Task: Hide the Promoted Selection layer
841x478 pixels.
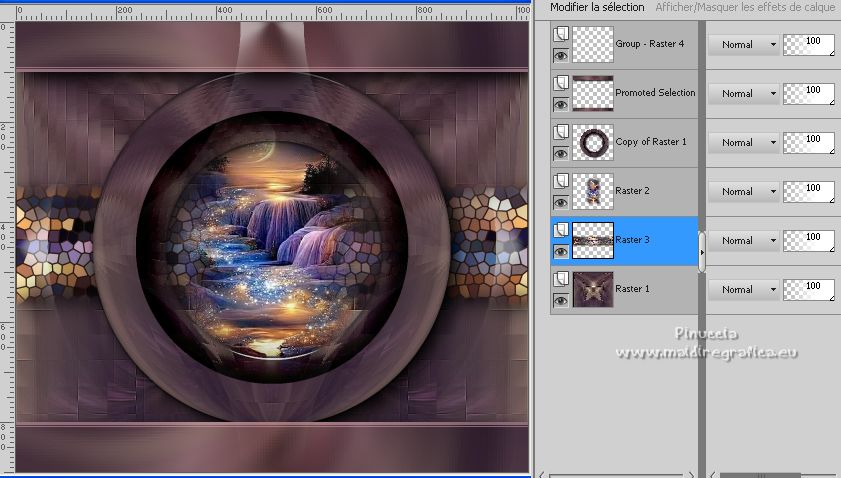Action: tap(560, 104)
